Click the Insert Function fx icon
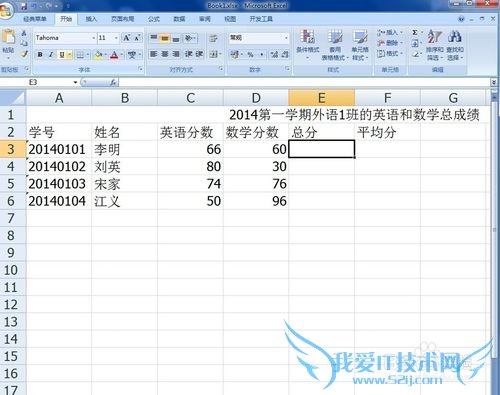This screenshot has height=395, width=500. pos(113,82)
